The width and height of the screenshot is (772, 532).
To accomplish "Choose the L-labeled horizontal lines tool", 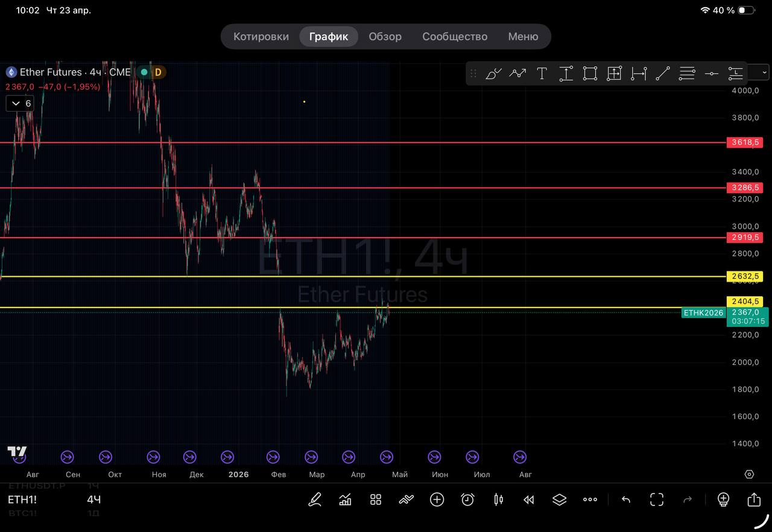I will coord(736,74).
